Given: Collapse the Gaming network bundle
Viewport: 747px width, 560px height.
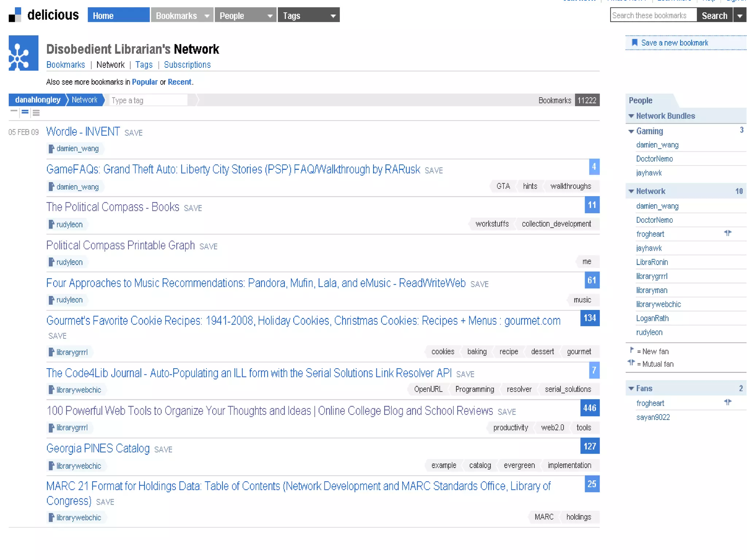Looking at the screenshot, I should pyautogui.click(x=631, y=131).
